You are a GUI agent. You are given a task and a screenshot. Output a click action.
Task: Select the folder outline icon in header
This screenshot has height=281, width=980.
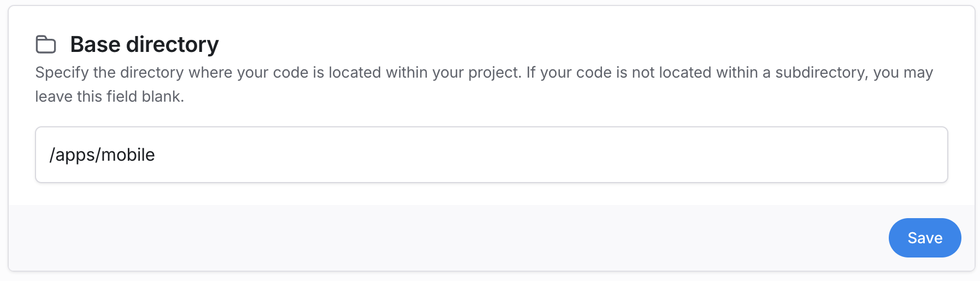point(46,44)
